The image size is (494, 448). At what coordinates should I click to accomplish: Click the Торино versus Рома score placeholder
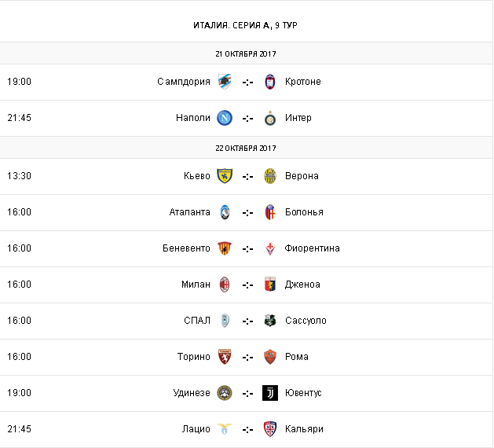pos(247,357)
